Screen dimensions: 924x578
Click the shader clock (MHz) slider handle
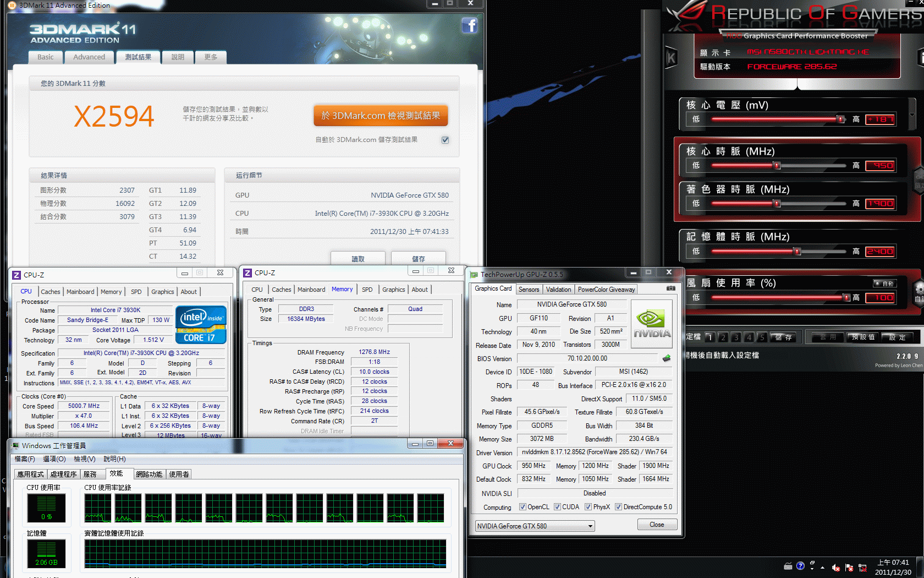coord(777,204)
